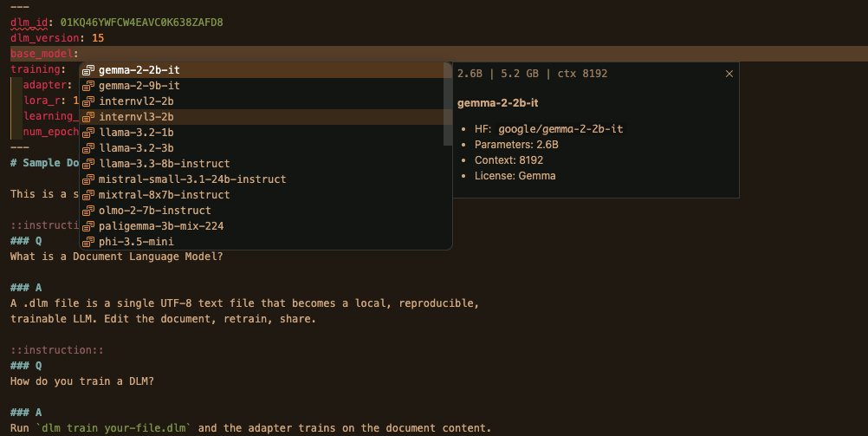The width and height of the screenshot is (868, 436).
Task: Select llama-3.3-8b-instruct completion
Action: [x=266, y=164]
